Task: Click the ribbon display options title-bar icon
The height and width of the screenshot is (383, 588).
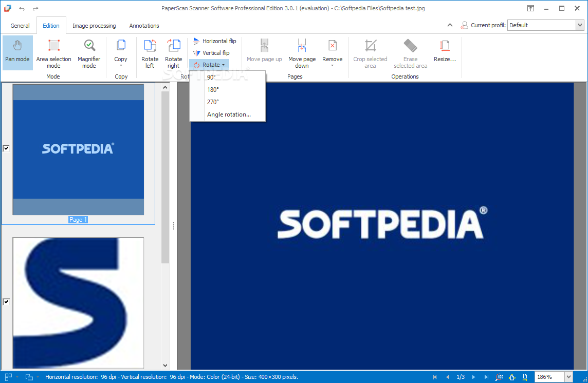Action: (x=530, y=8)
